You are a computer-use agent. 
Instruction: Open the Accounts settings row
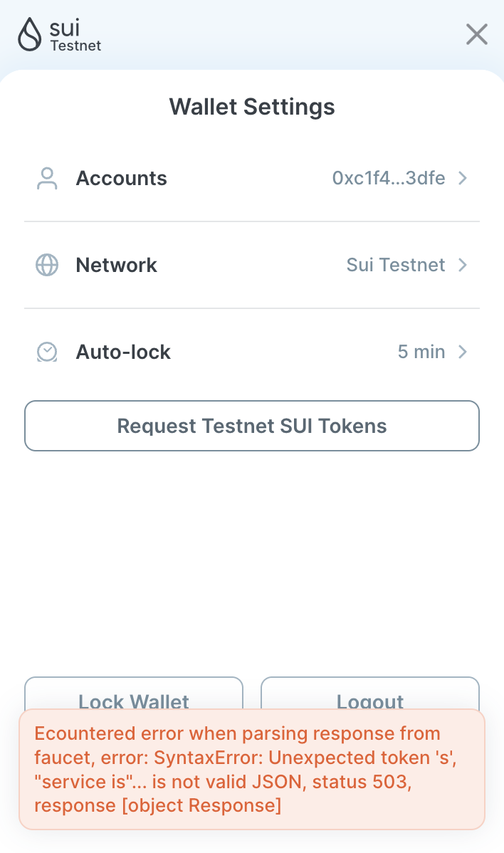click(x=252, y=178)
